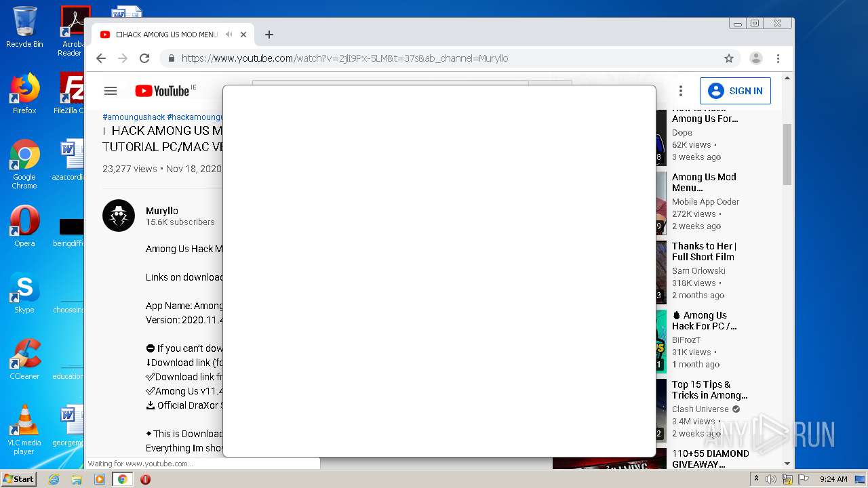Screen dimensions: 868x488
Task: Click the Sam Orlowski channel name
Action: click(698, 271)
